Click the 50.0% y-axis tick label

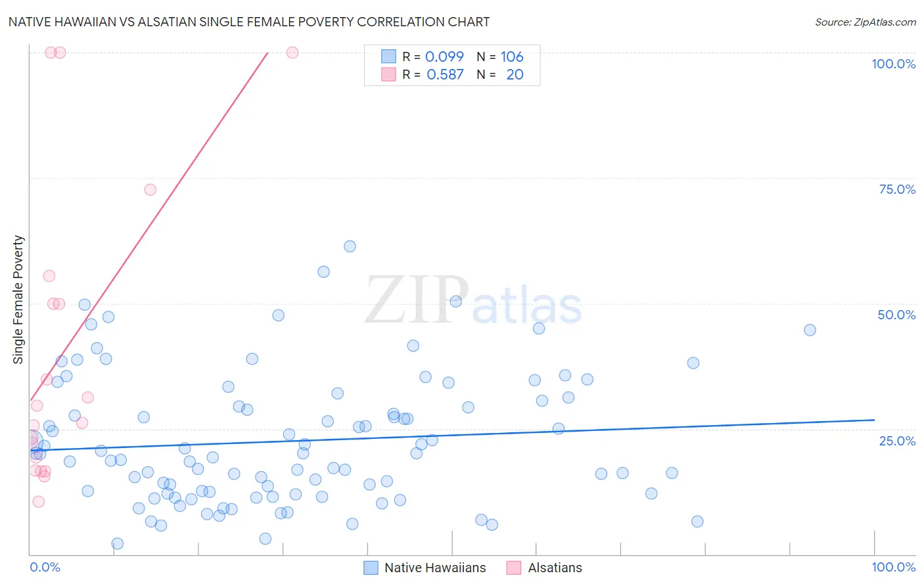click(x=896, y=315)
